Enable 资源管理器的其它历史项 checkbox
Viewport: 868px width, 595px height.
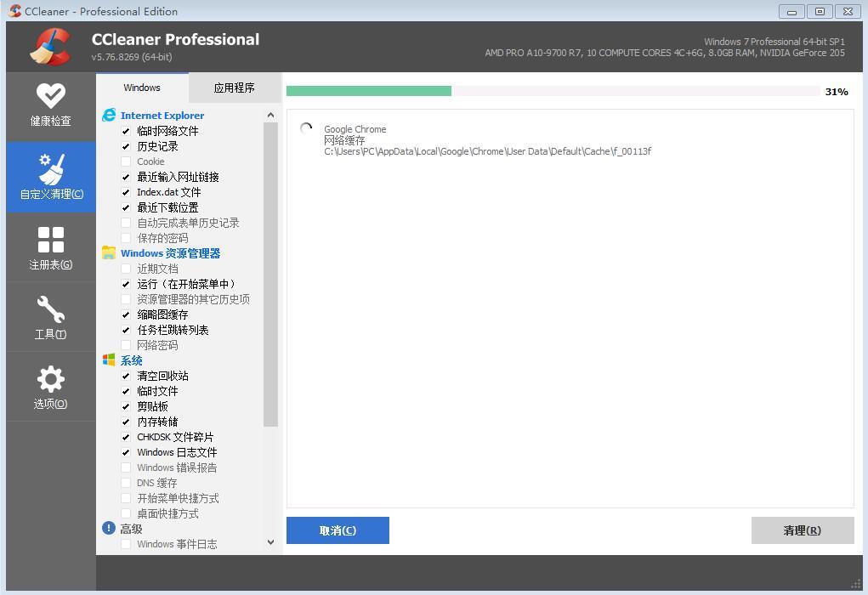pyautogui.click(x=126, y=299)
